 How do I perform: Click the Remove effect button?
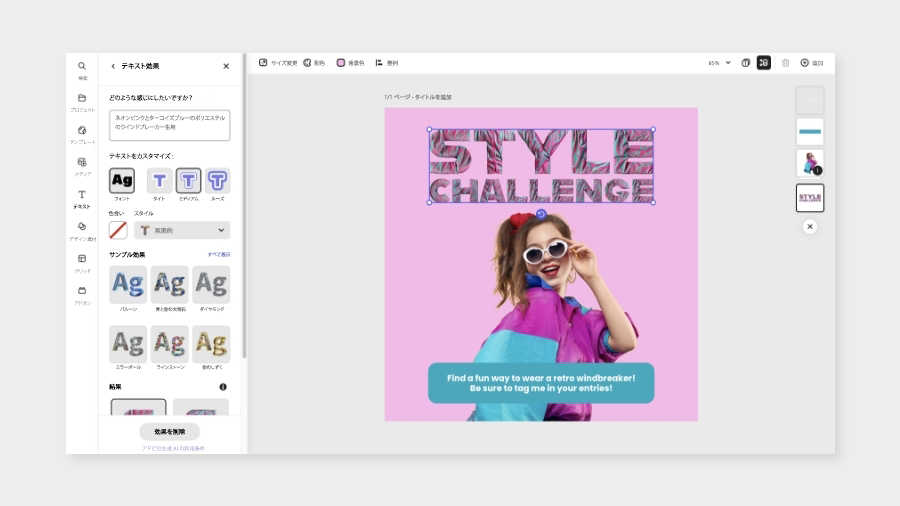click(x=169, y=431)
